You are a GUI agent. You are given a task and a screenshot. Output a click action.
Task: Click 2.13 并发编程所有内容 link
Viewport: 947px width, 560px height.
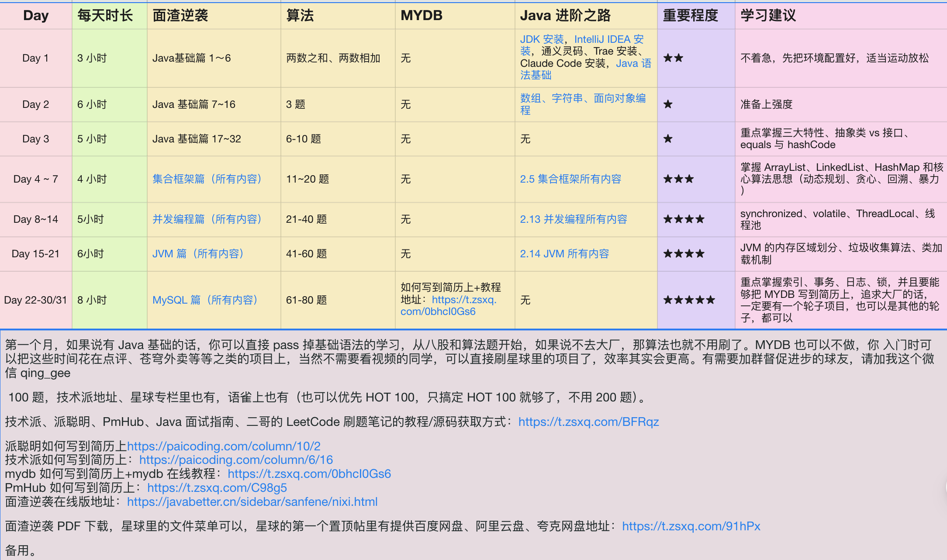click(573, 219)
